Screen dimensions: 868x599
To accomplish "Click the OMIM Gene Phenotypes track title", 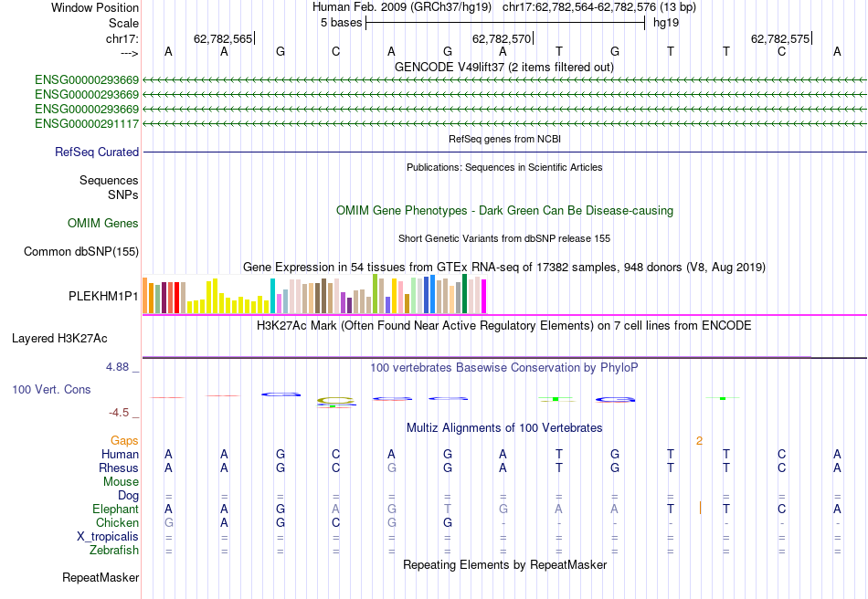I will click(504, 211).
